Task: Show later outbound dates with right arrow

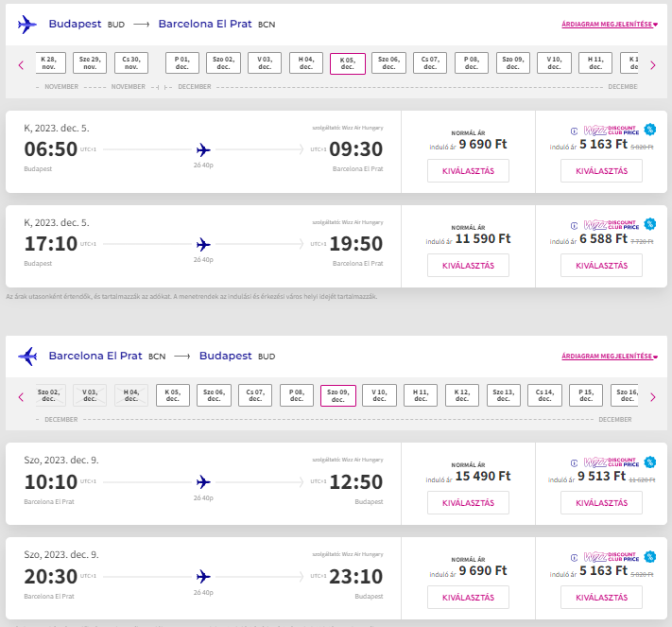Action: [x=653, y=65]
